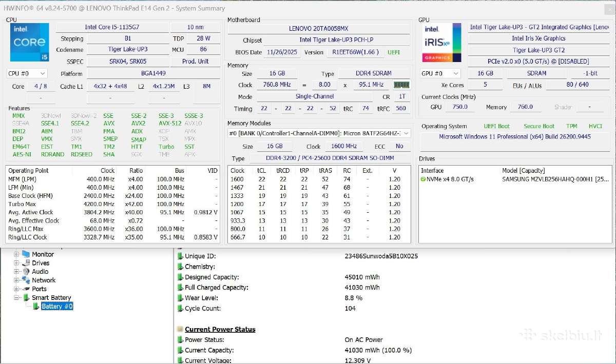
Task: Click the battery icon next to Designed Capacity
Action: (180, 277)
